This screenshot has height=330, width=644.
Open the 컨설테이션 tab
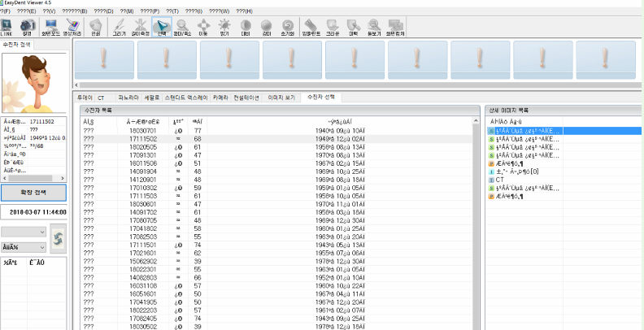click(246, 98)
